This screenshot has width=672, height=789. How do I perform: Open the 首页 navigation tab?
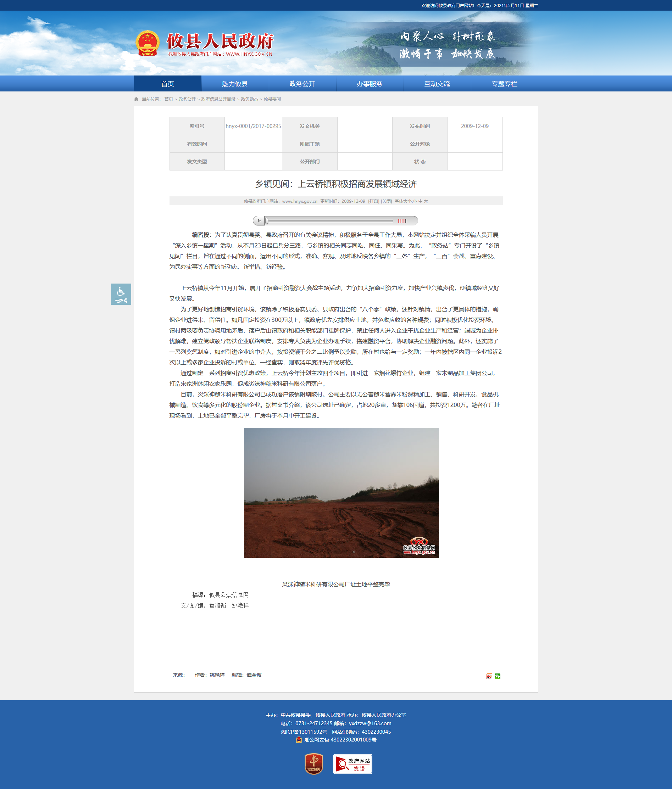point(168,84)
